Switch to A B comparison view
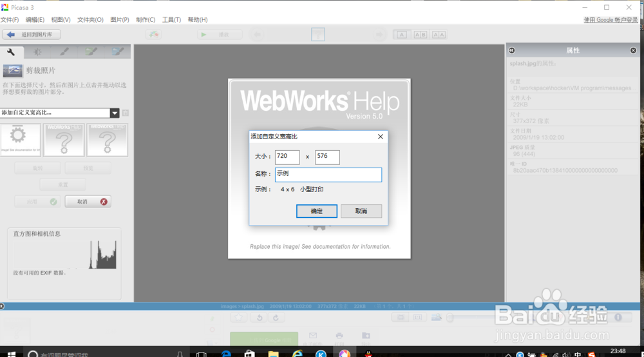The image size is (644, 357). (x=420, y=35)
